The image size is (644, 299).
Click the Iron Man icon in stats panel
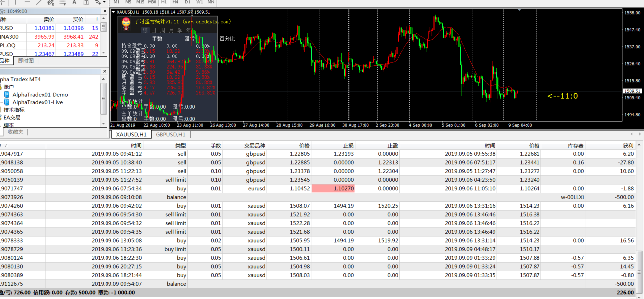(126, 22)
